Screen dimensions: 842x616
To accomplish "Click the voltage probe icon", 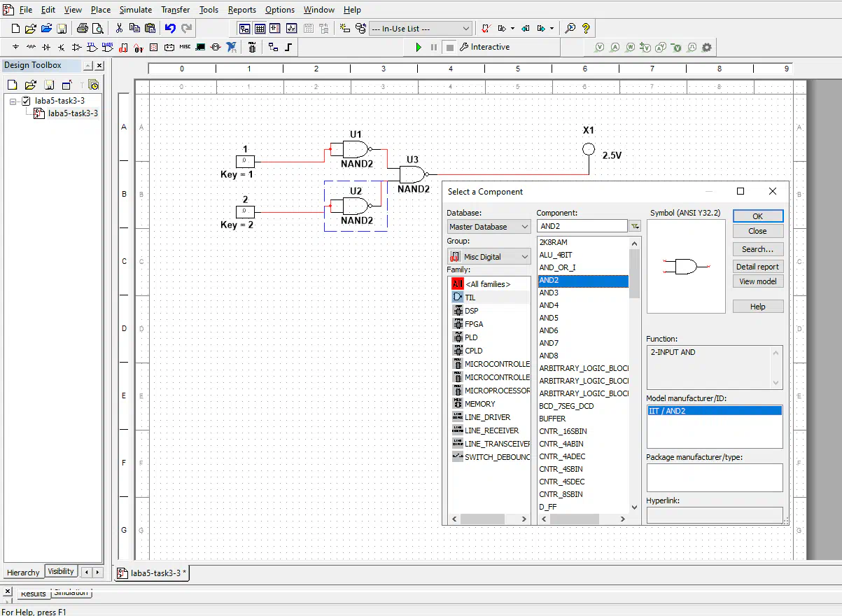I will point(600,48).
